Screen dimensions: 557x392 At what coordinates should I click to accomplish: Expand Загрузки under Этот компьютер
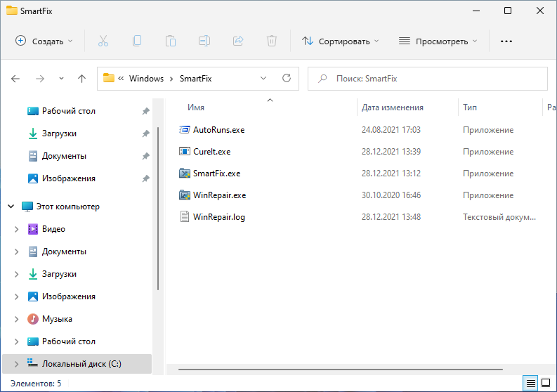16,274
